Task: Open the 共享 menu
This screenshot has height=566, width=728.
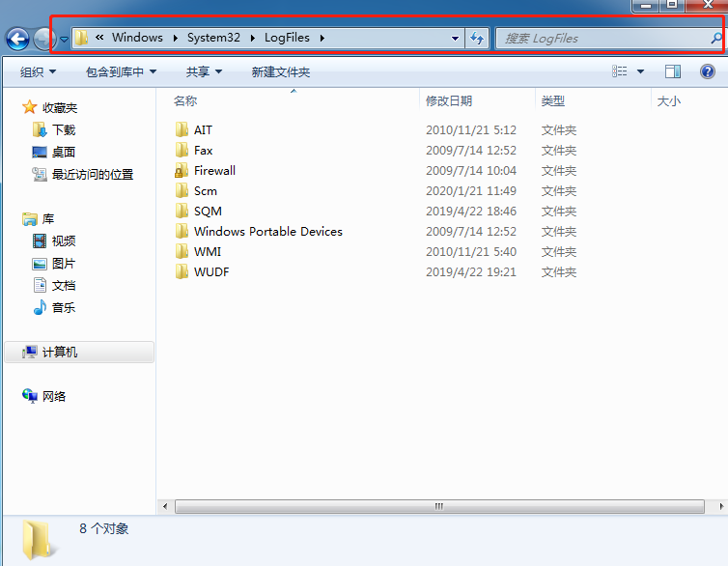Action: click(x=204, y=71)
